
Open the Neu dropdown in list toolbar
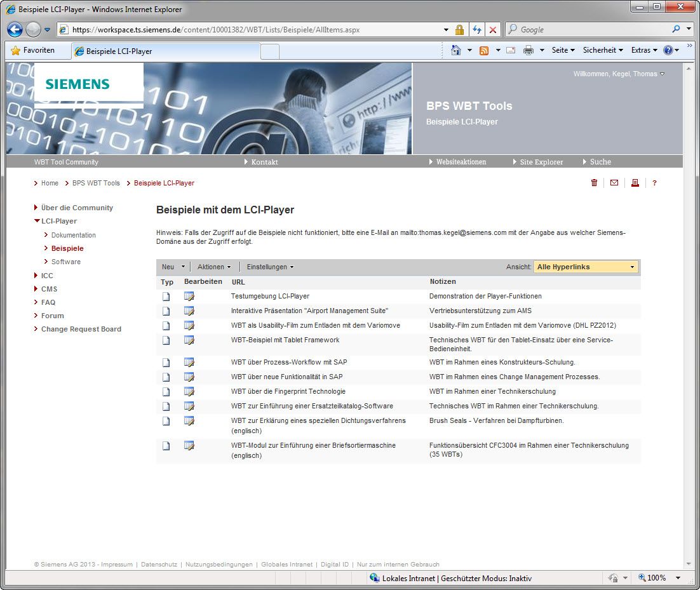pyautogui.click(x=173, y=267)
